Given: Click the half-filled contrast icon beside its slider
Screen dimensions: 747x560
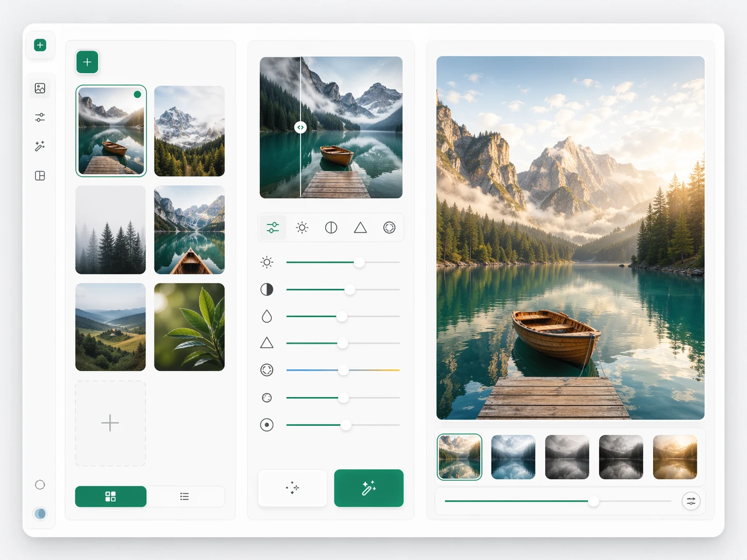Looking at the screenshot, I should (267, 289).
